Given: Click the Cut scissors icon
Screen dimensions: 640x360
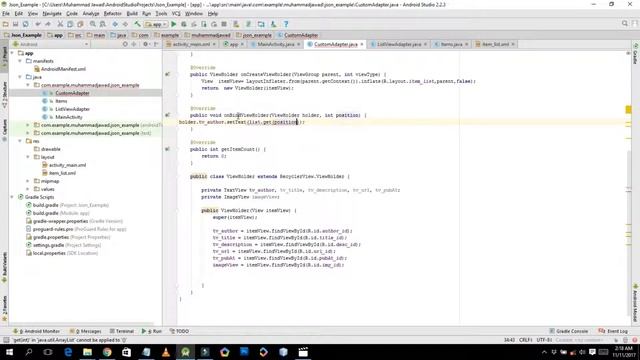Looking at the screenshot, I should tap(60, 24).
